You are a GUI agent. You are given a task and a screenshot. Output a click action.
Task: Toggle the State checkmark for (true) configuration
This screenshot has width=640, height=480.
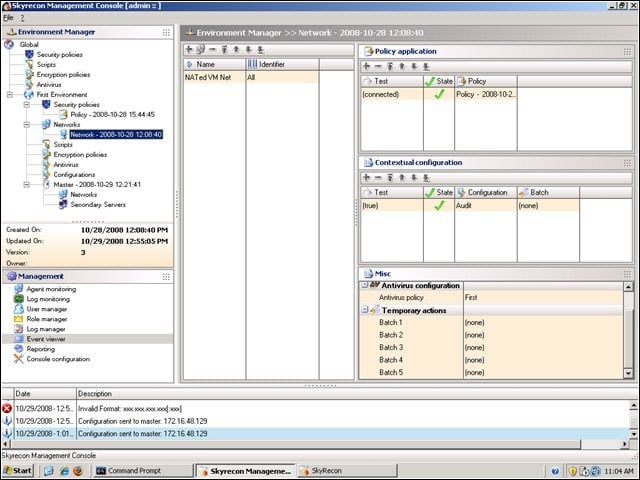pyautogui.click(x=439, y=205)
